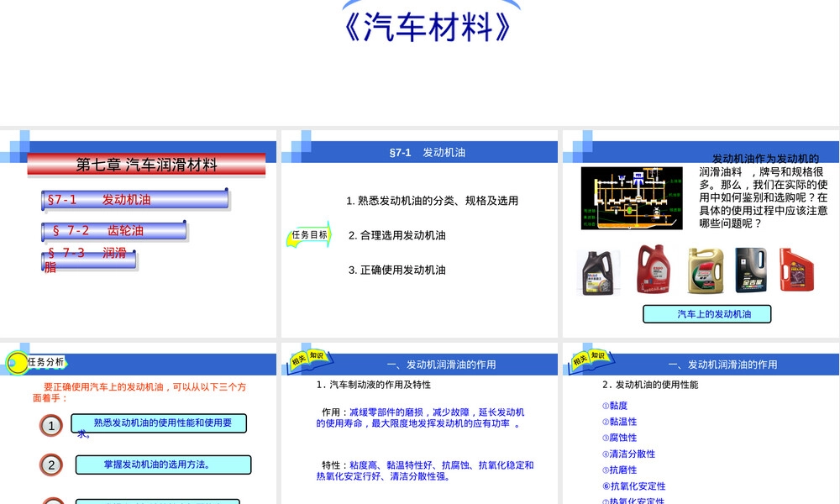Select list item ③腐蚀性
840x504 pixels.
[x=619, y=438]
